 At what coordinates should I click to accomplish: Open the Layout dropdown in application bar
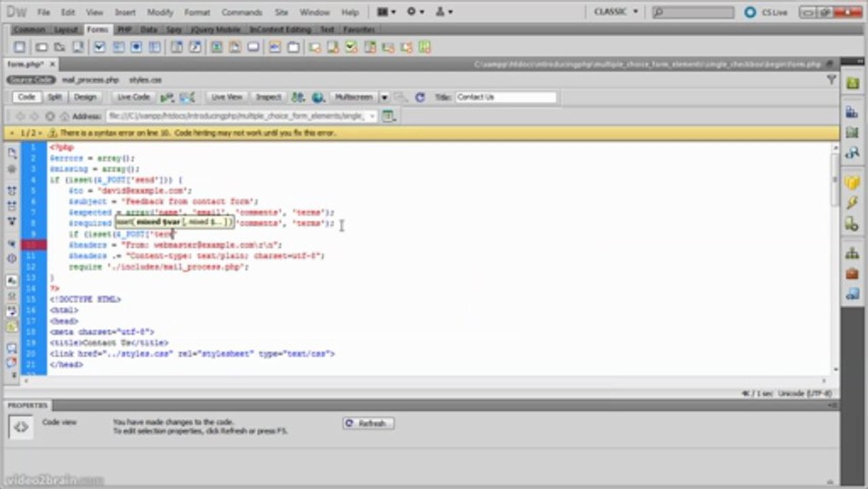(x=386, y=12)
